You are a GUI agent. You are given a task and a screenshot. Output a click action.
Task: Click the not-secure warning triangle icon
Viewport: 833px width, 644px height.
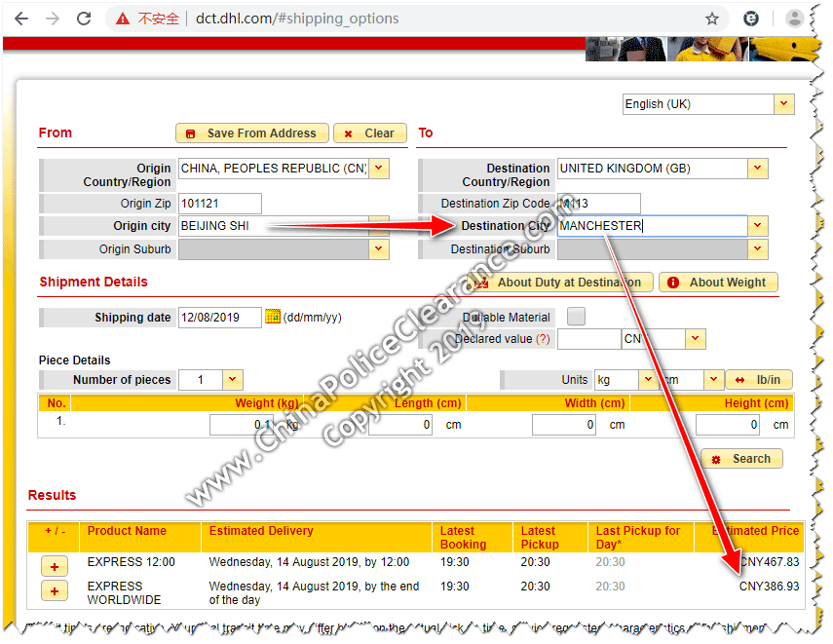click(123, 19)
